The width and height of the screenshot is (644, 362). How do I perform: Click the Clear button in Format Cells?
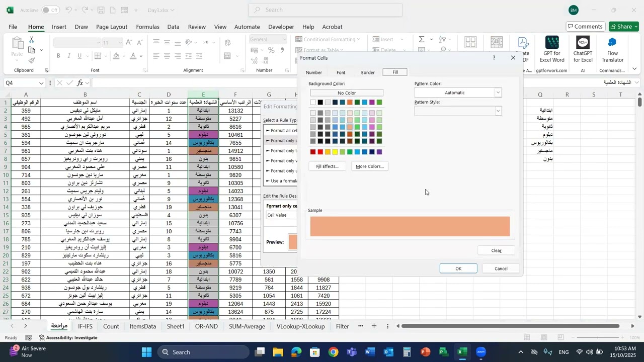496,250
